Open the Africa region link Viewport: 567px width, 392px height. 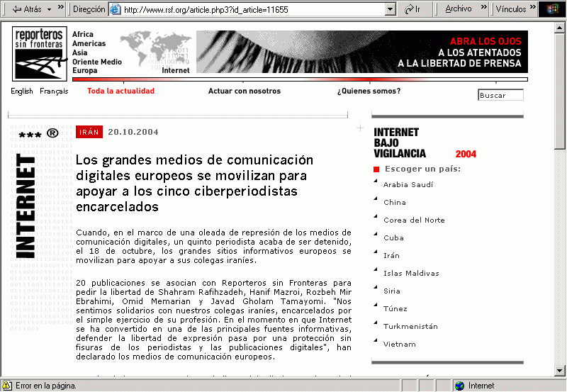pyautogui.click(x=83, y=34)
